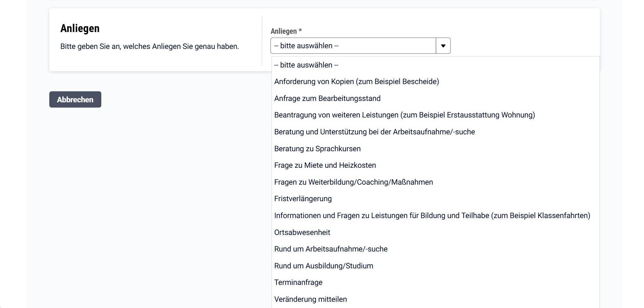Choose 'Beratung und Unterstützung bei der Arbeitsaufnahme/-suche'
This screenshot has width=644, height=308.
coord(374,132)
